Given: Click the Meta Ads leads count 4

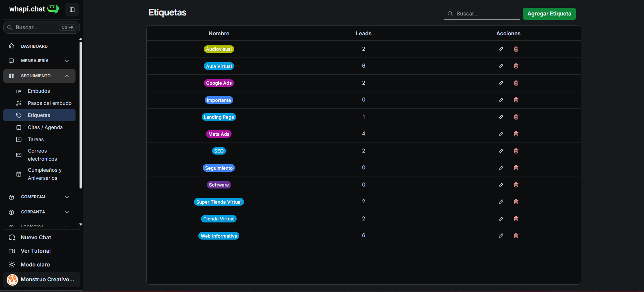Looking at the screenshot, I should 363,134.
